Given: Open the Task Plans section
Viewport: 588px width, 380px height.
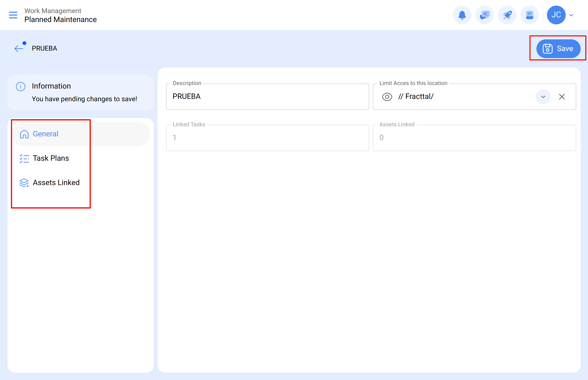Looking at the screenshot, I should (x=51, y=158).
